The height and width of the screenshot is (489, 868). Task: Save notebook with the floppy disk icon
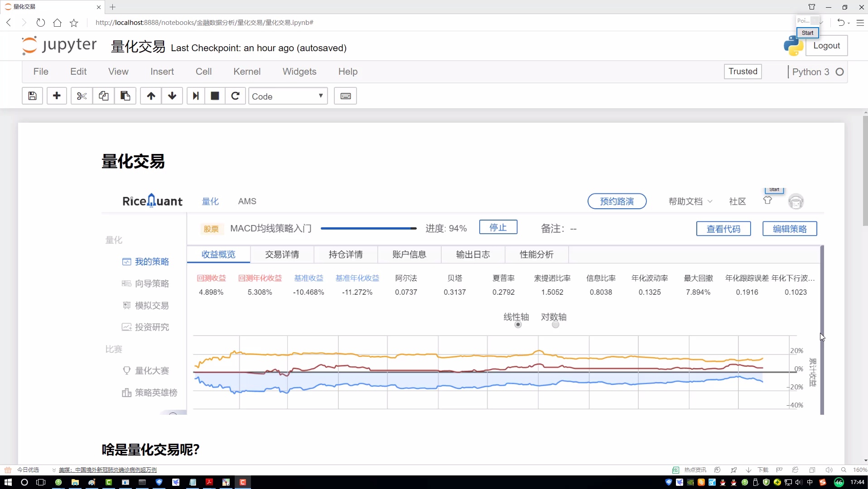coord(32,96)
